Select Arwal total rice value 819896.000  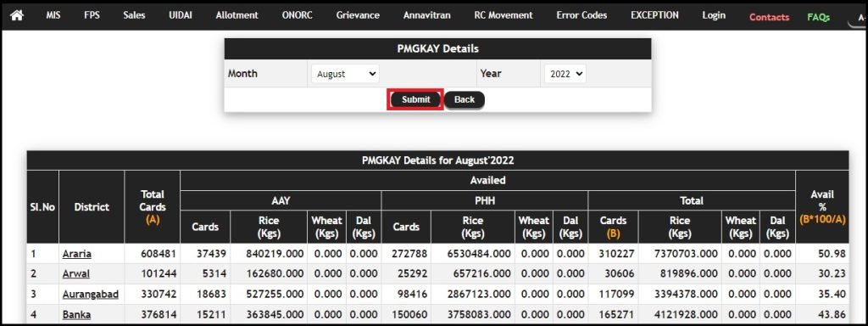(688, 274)
